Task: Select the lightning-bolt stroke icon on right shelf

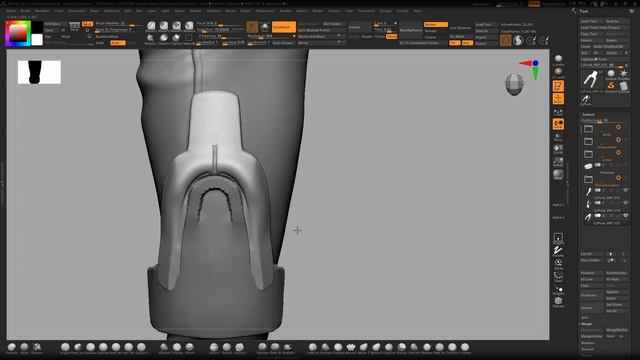Action: tap(558, 250)
